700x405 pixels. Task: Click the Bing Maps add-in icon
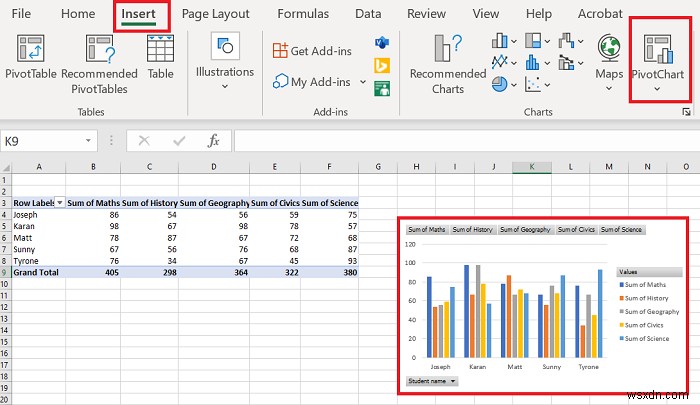point(382,66)
